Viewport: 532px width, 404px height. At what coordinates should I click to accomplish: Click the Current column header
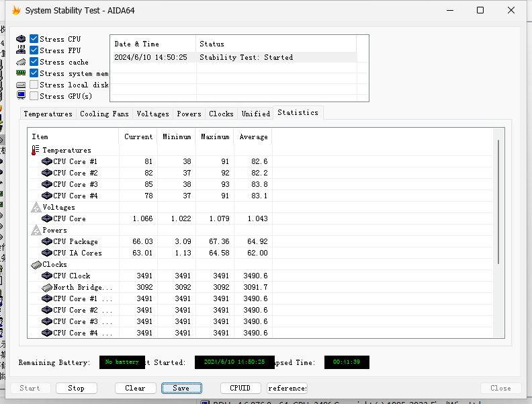click(138, 137)
